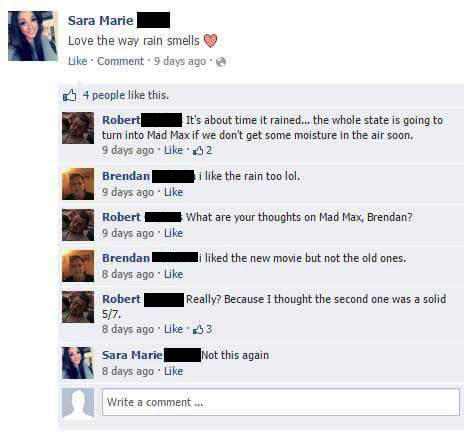Open Sara Marie's large profile picture
The width and height of the screenshot is (471, 440).
click(33, 36)
